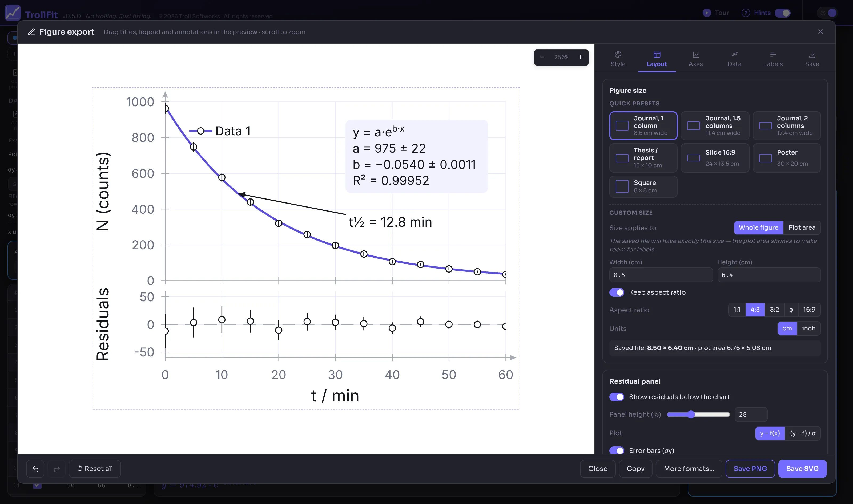Open the Labels tab
Screen dimensions: 853x504
773,59
